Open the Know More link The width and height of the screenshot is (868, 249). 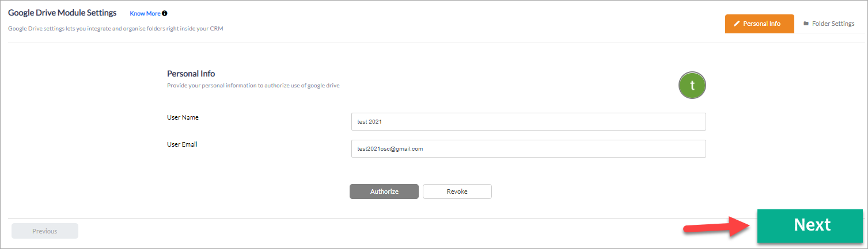click(x=145, y=13)
